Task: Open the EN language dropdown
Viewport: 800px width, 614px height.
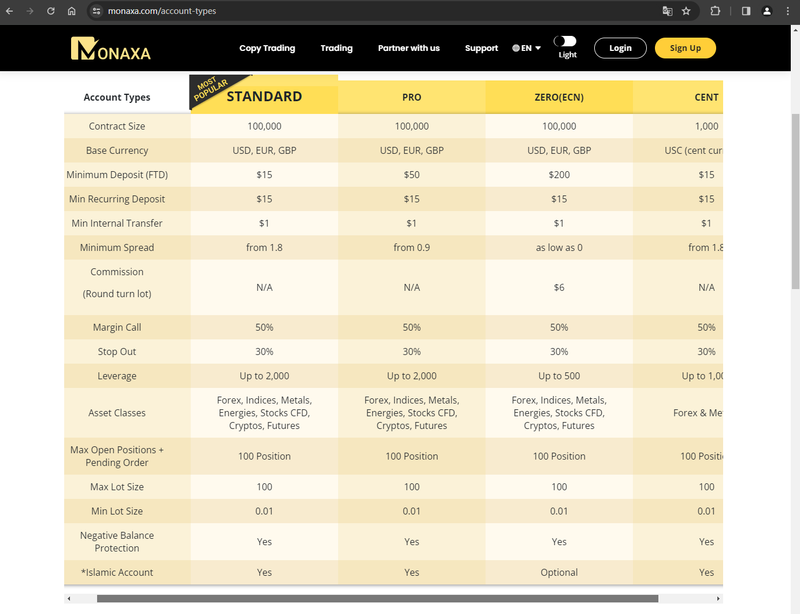Action: 526,48
